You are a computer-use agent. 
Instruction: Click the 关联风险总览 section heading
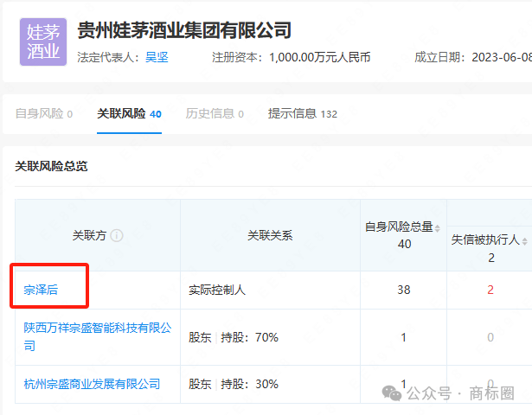coord(51,165)
